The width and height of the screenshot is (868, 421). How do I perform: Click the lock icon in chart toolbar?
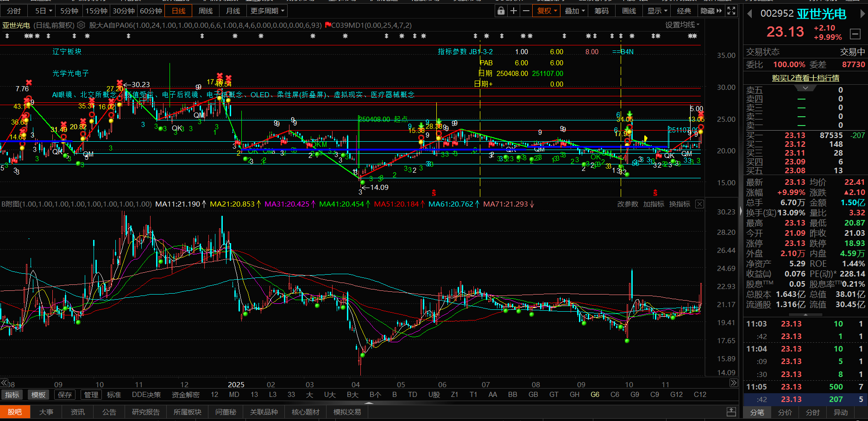click(501, 11)
